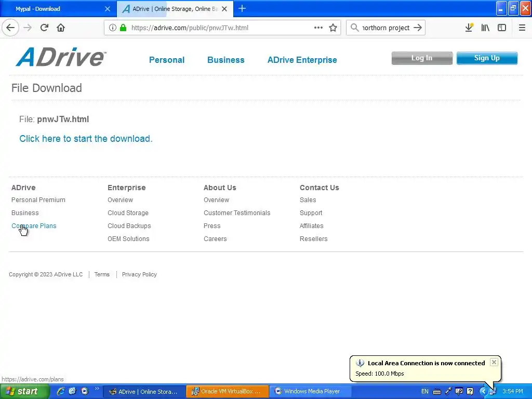Click the system tray clock 3:54 PM
532x399 pixels.
point(513,392)
